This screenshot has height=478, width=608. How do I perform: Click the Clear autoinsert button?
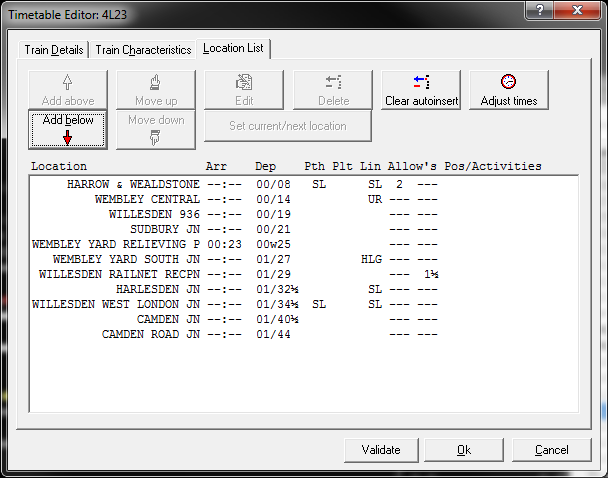(x=421, y=90)
